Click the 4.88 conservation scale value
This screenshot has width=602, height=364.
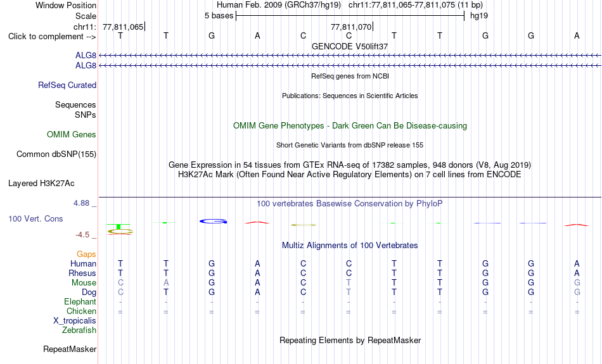[x=81, y=203]
